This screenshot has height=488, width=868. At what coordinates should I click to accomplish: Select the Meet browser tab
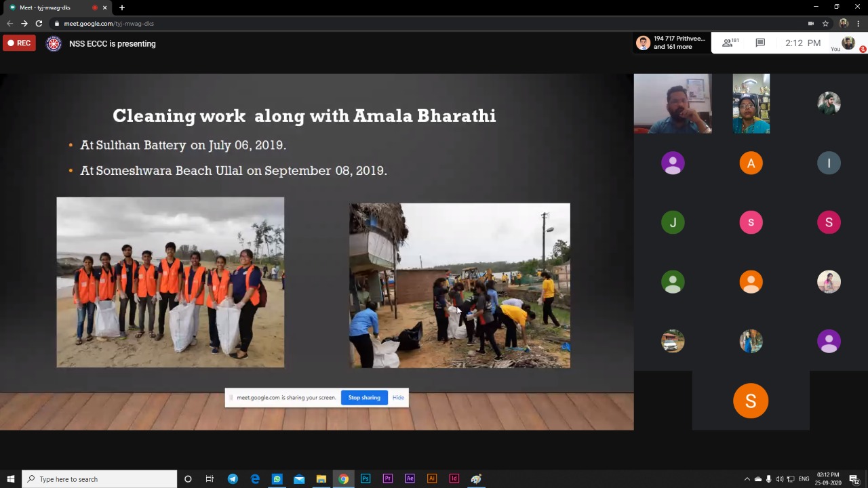pos(47,7)
